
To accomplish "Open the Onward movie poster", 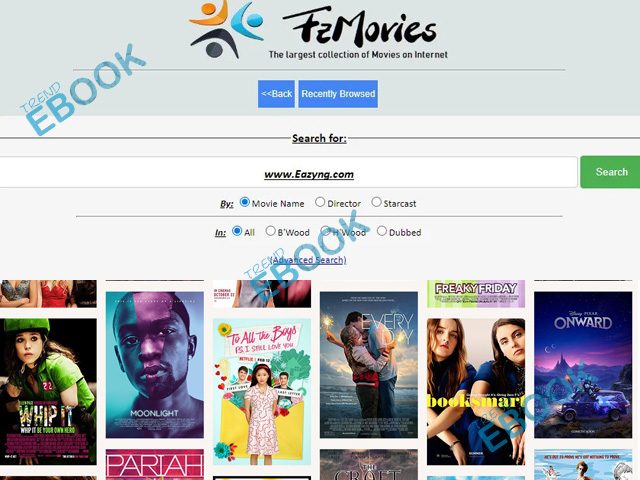I will click(x=583, y=365).
